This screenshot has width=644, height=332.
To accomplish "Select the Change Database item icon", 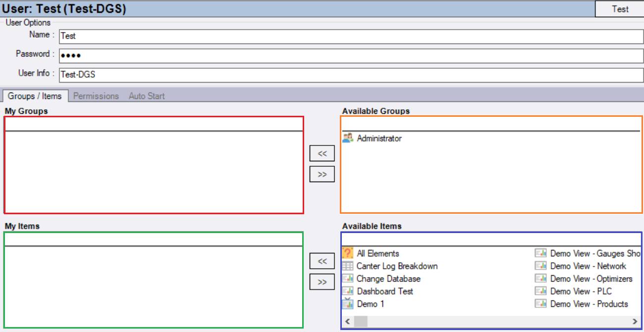I will tap(348, 278).
